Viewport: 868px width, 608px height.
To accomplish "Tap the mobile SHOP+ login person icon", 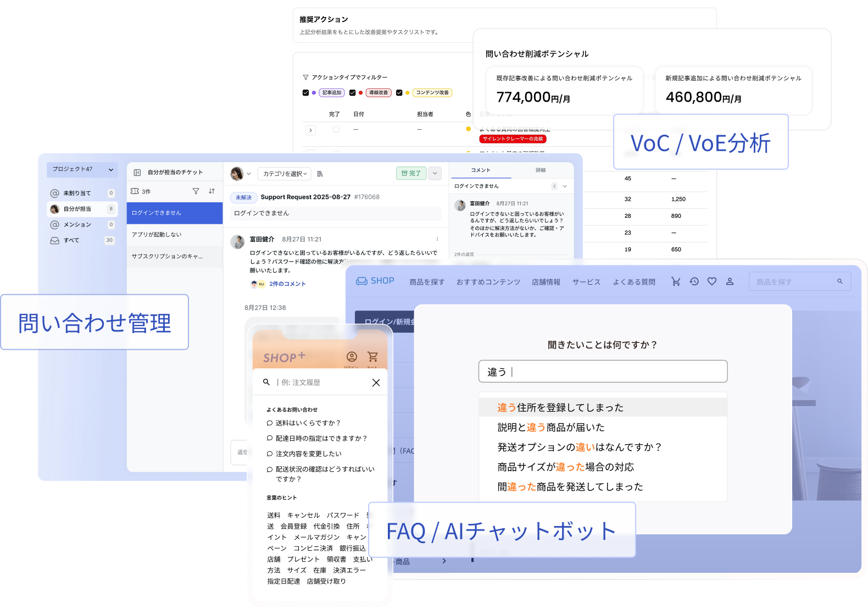I will [x=352, y=357].
